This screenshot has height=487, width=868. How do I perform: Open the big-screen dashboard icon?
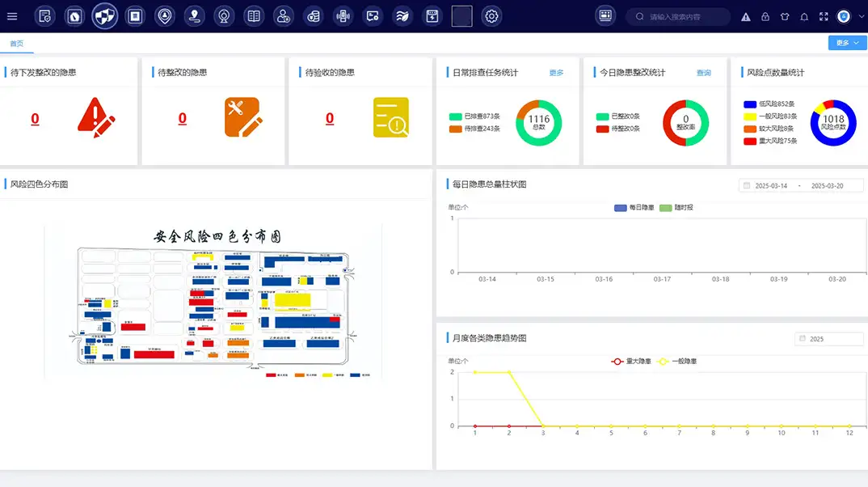(x=605, y=15)
